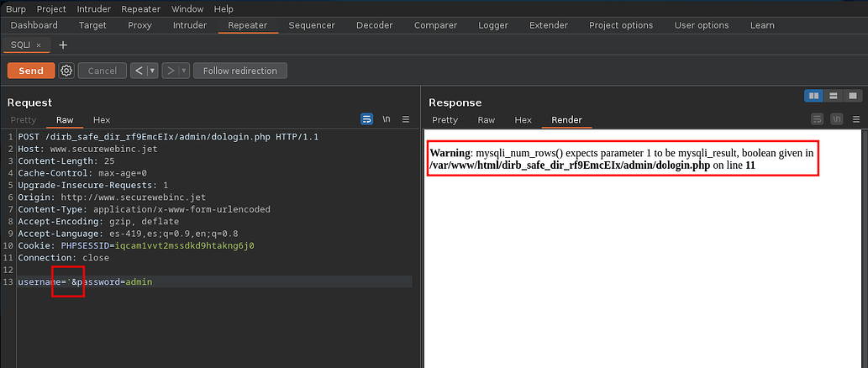Switch to top-bottom stacked layout view
The image size is (868, 368).
click(833, 96)
